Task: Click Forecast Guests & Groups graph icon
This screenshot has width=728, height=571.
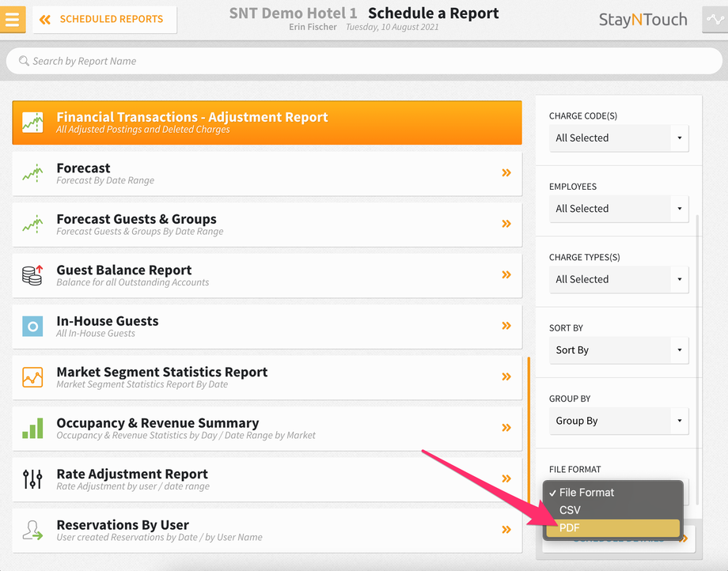Action: point(32,225)
